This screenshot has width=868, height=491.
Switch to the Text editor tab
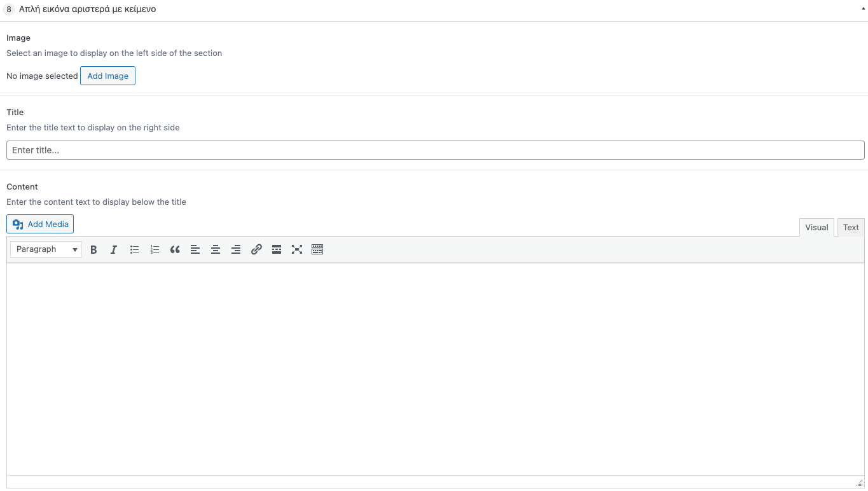851,227
